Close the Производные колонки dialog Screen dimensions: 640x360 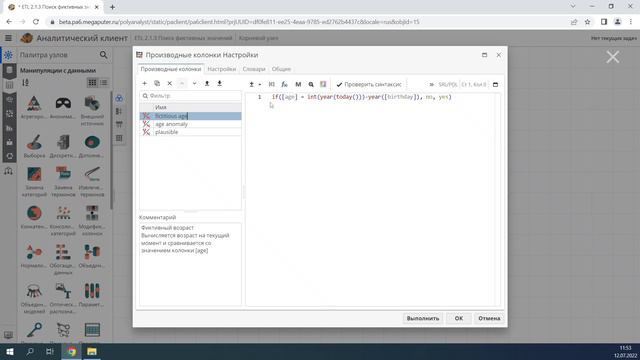click(498, 55)
